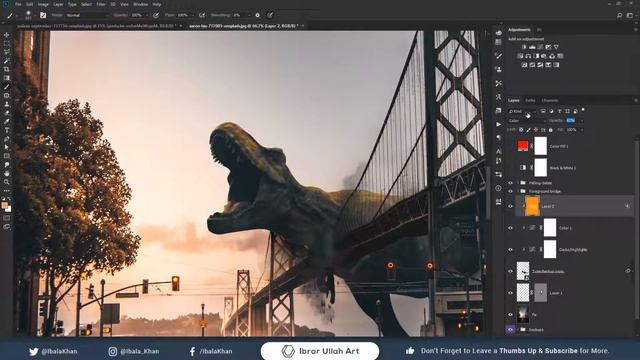Add Channel Mixer adjustment

[x=552, y=56]
